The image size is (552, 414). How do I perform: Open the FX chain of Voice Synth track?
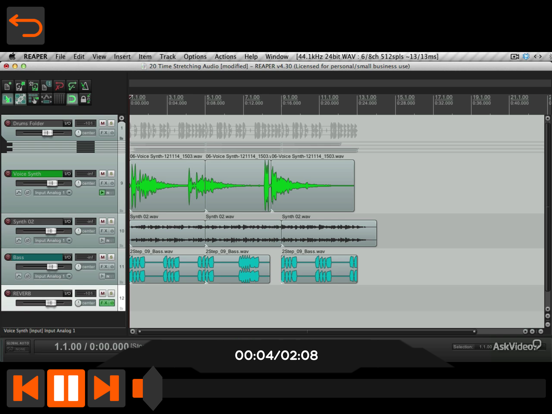pos(104,183)
